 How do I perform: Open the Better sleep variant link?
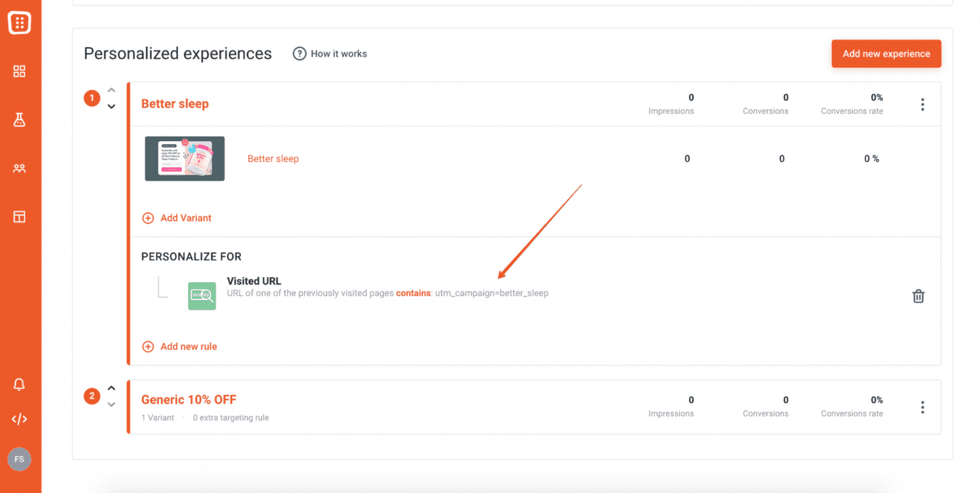tap(273, 158)
